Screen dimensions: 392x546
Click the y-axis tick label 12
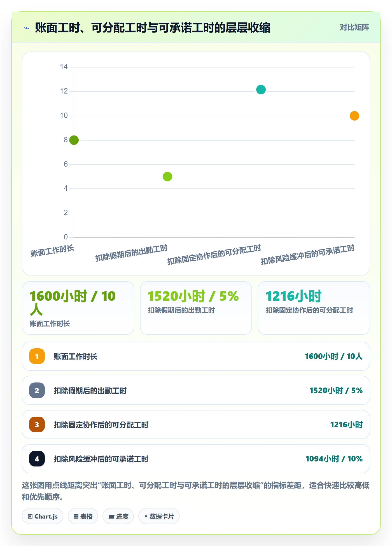64,91
